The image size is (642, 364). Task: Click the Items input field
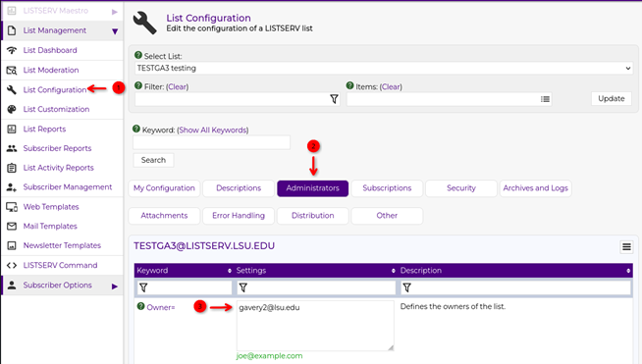point(450,99)
